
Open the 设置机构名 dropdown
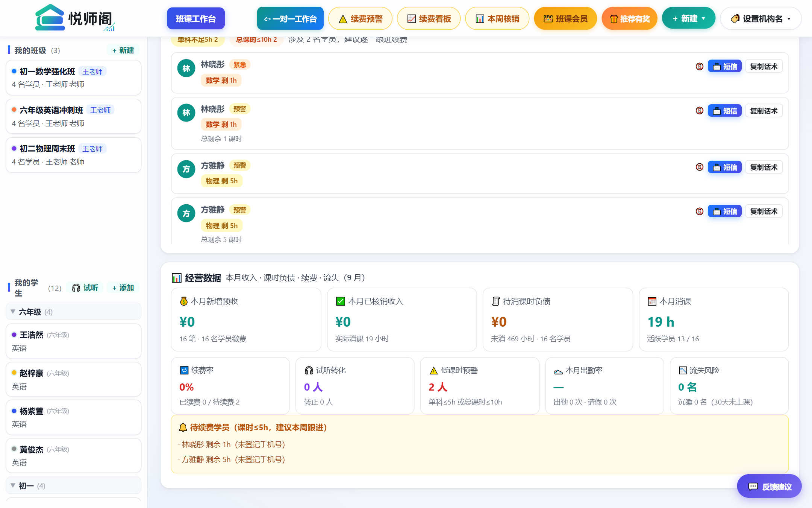(760, 18)
